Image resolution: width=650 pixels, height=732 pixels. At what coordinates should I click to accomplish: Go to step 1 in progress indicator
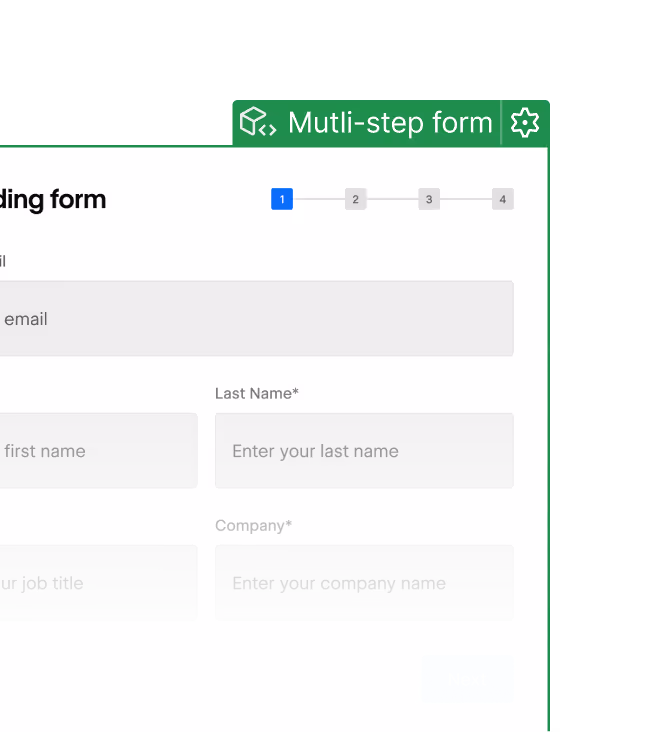click(x=282, y=199)
